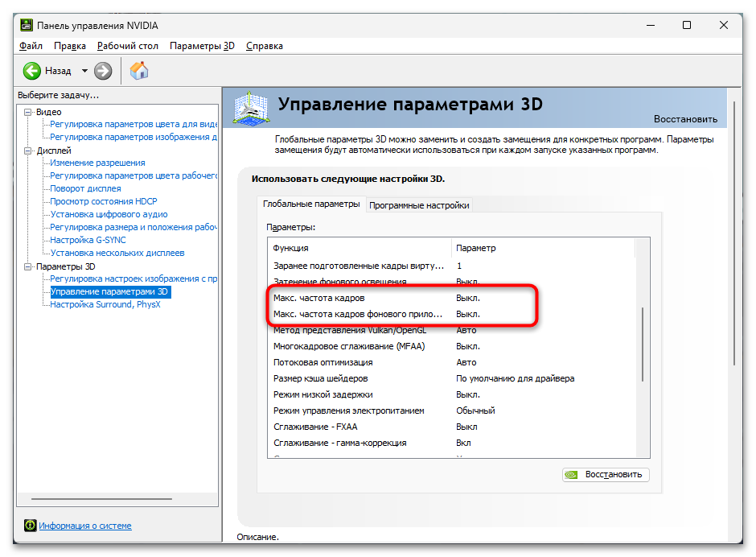Select the Макс. частота кадров setting row
The height and width of the screenshot is (557, 756).
coord(452,298)
